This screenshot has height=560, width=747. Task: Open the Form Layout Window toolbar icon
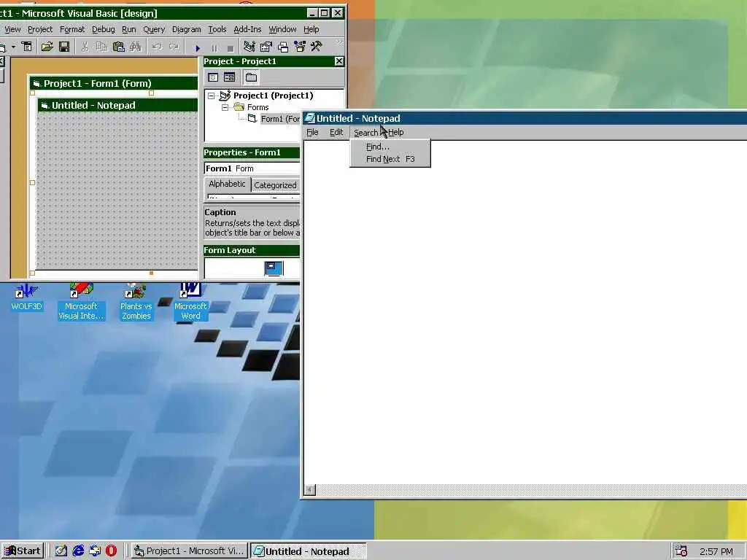pyautogui.click(x=283, y=46)
